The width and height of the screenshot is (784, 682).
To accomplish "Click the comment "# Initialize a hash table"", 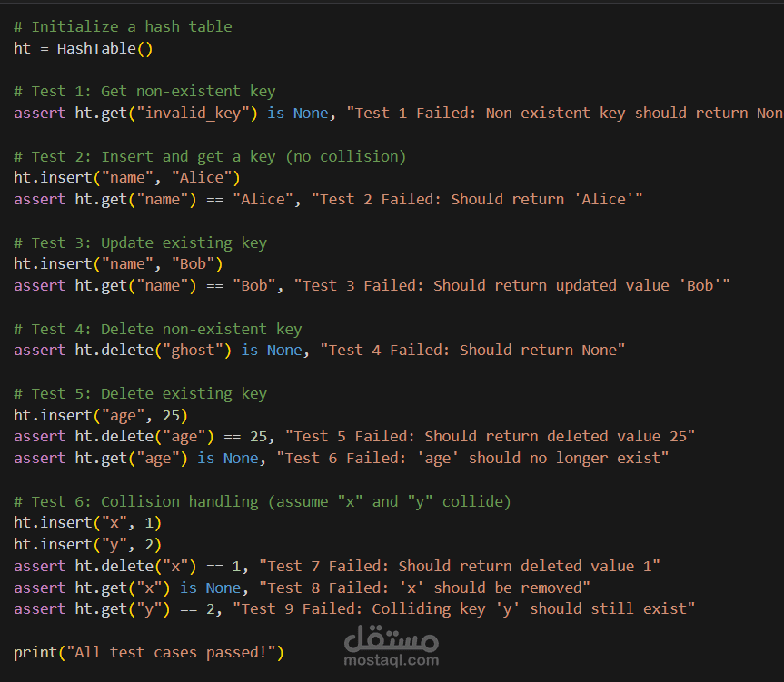I will click(123, 26).
